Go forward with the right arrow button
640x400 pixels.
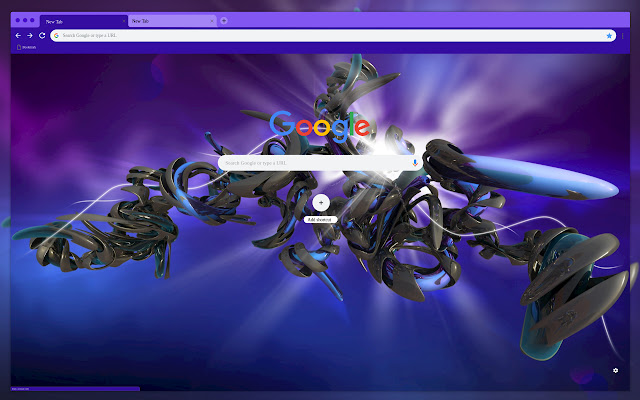click(x=30, y=36)
